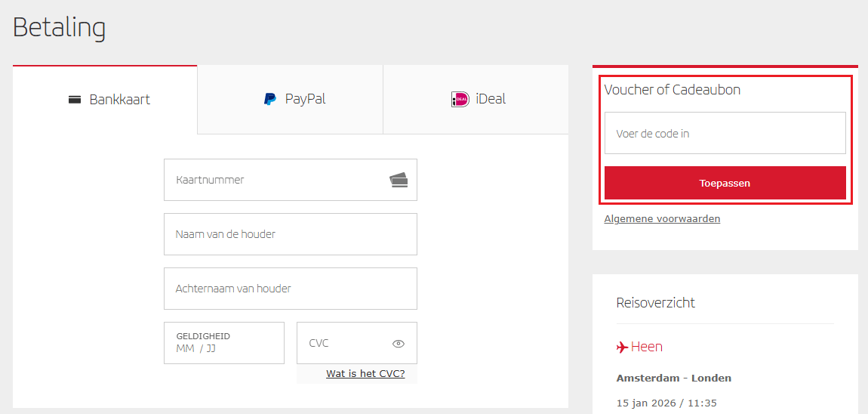Click the Reisoverzicht heading
Viewport: 868px width, 414px height.
[655, 303]
